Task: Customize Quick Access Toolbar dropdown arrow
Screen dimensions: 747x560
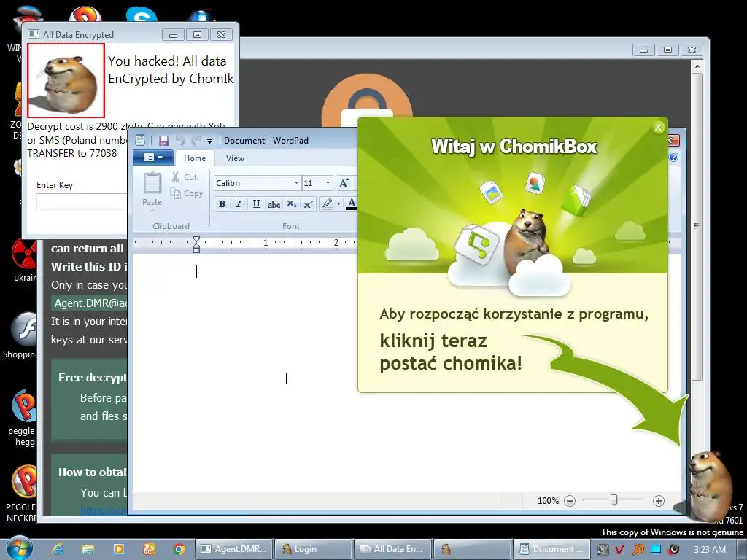Action: click(209, 141)
